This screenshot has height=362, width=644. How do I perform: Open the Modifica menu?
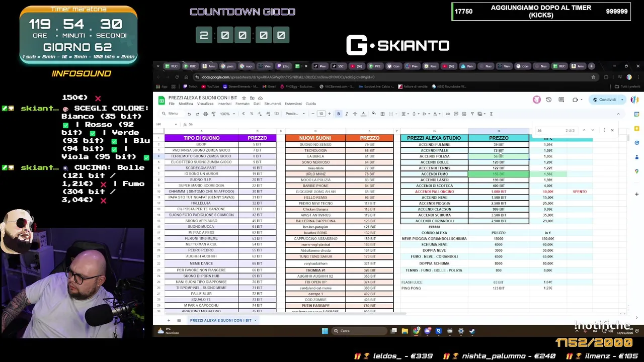[186, 104]
